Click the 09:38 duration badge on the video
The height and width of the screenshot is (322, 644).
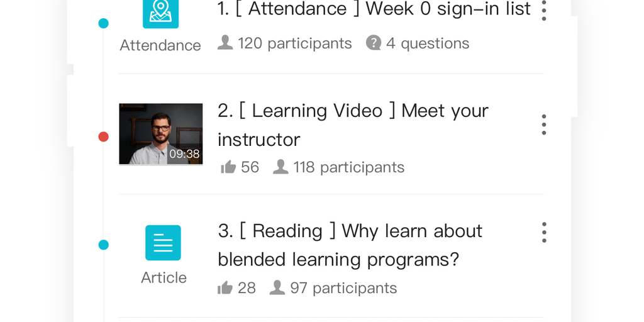click(184, 154)
